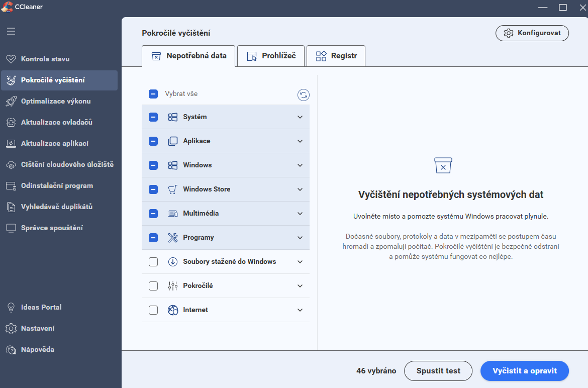
Task: Check the Soubory stažené do Windows checkbox
Action: (153, 262)
